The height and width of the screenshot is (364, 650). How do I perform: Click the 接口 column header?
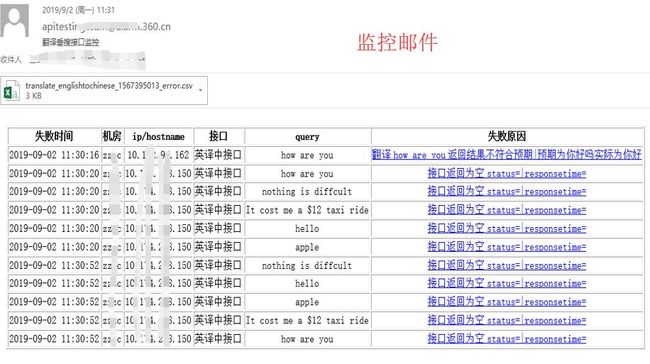(x=218, y=136)
